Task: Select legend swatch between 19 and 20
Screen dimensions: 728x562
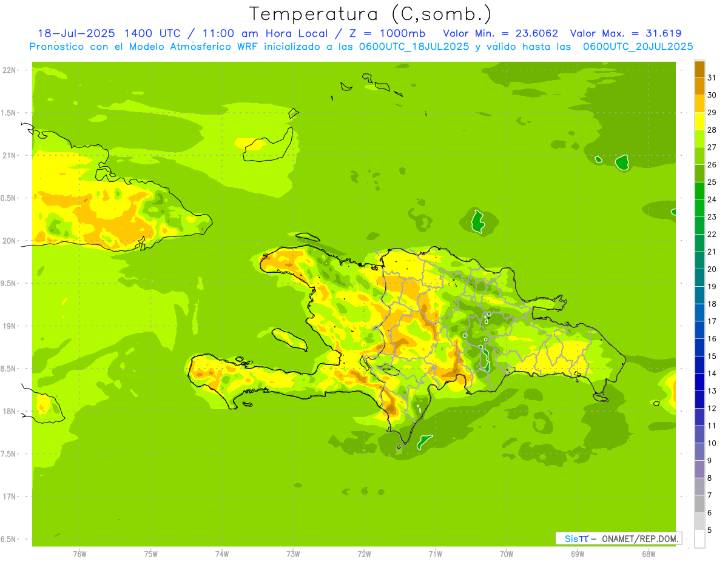Action: [x=699, y=278]
